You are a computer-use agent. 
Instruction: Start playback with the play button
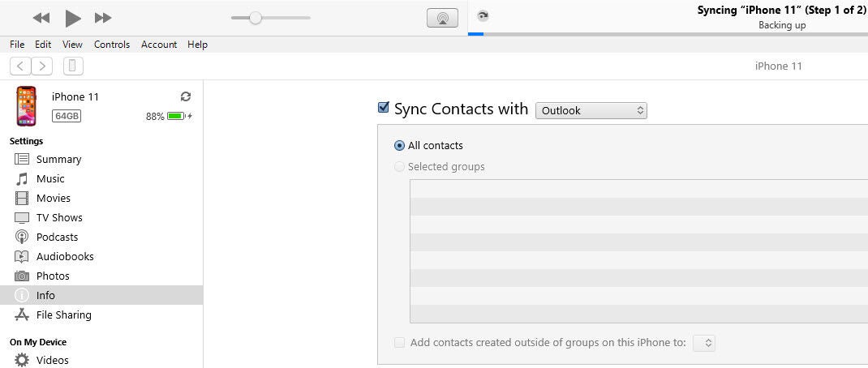click(x=73, y=19)
